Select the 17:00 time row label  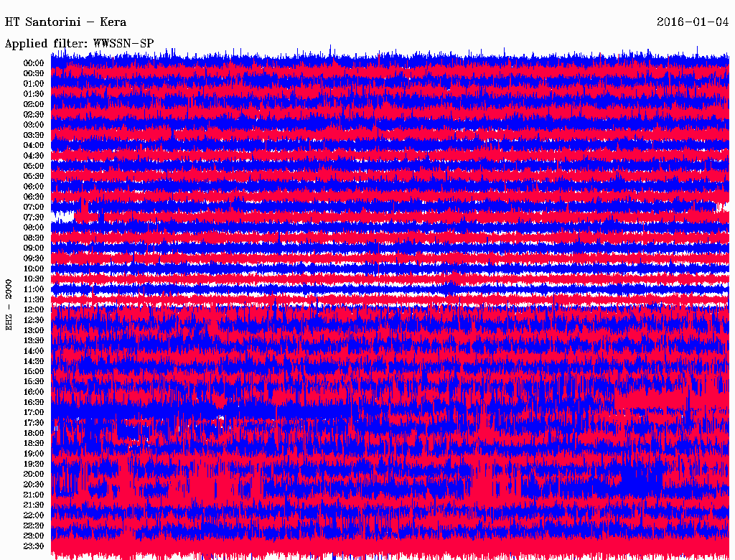34,412
